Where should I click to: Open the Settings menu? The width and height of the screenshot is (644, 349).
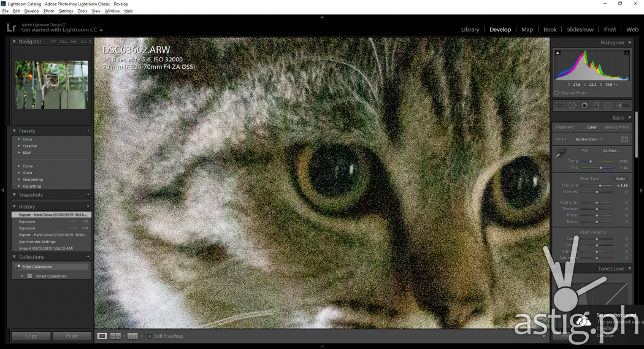click(x=66, y=11)
